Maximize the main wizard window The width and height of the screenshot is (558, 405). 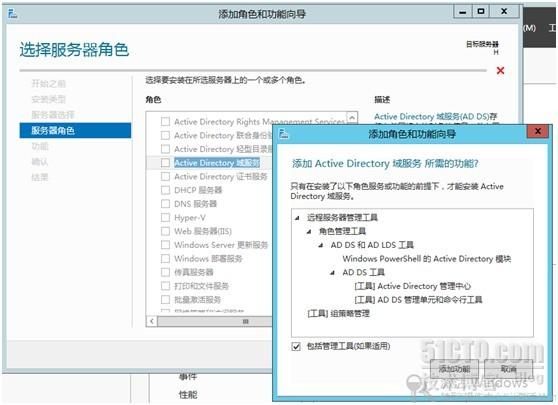(x=481, y=12)
